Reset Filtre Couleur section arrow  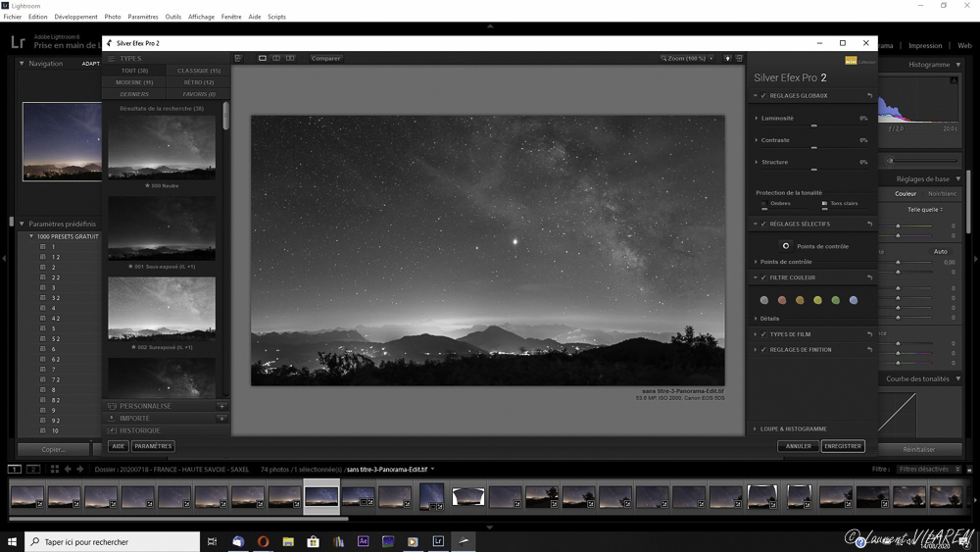click(x=869, y=278)
